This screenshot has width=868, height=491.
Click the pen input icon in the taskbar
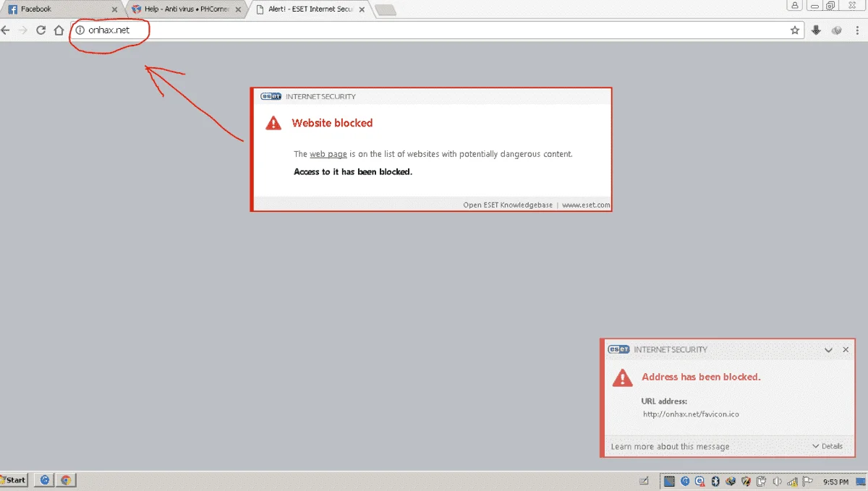(644, 481)
